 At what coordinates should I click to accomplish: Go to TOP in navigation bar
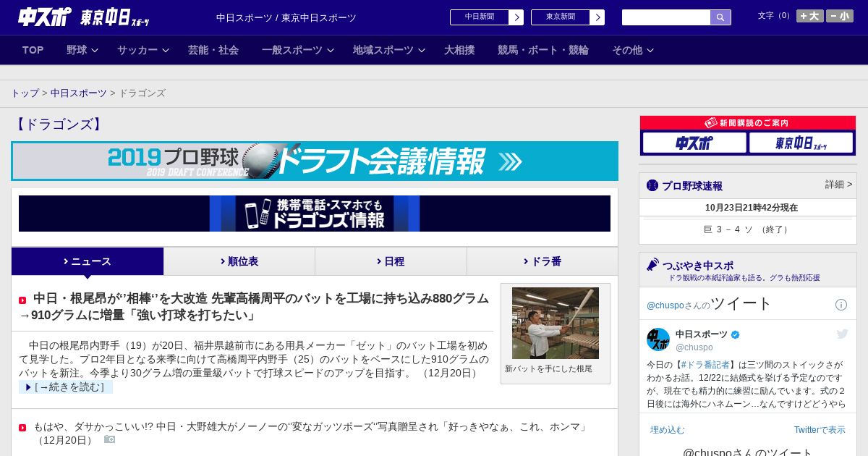point(33,50)
